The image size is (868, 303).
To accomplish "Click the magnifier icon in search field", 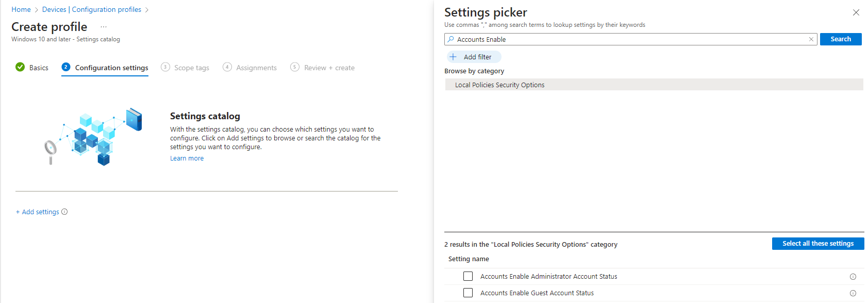I will click(x=451, y=39).
